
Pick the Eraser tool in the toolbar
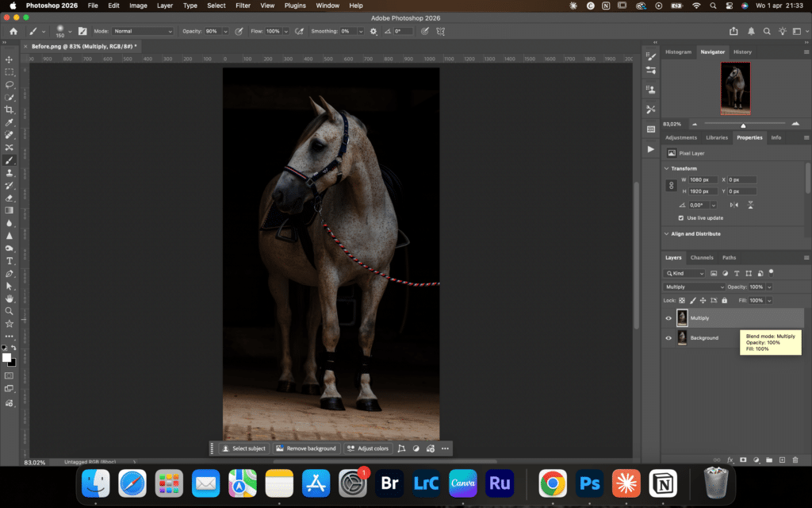coord(10,198)
